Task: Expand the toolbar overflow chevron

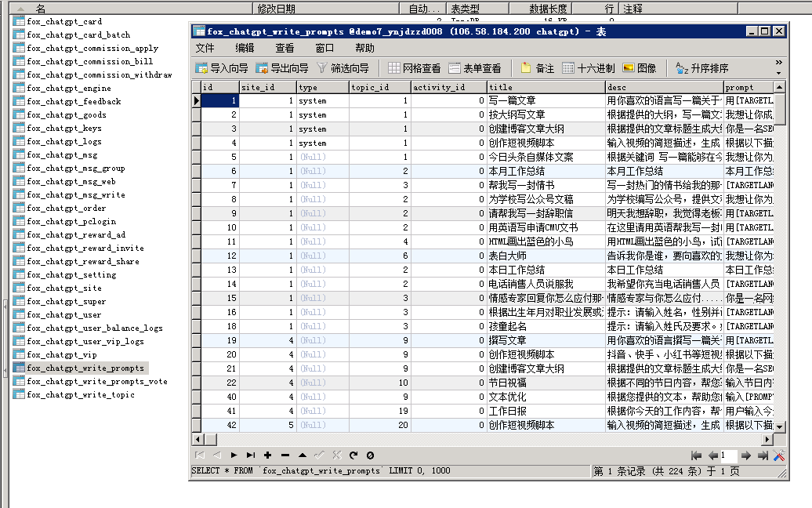Action: pos(778,62)
